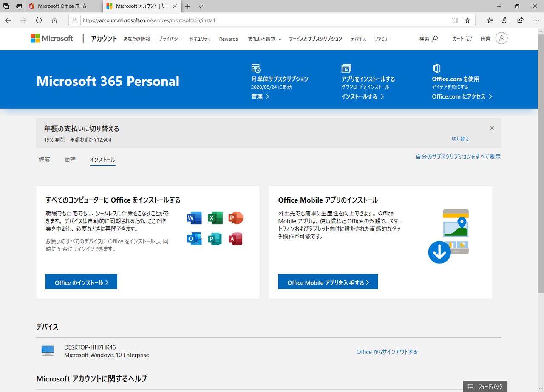This screenshot has width=544, height=392.
Task: Click インストールする link in banner
Action: click(363, 97)
